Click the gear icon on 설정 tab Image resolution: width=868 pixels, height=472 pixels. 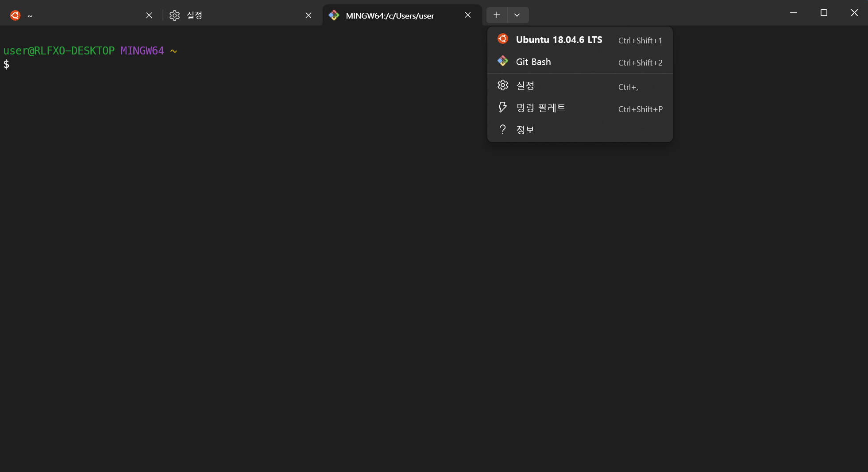[x=175, y=15]
